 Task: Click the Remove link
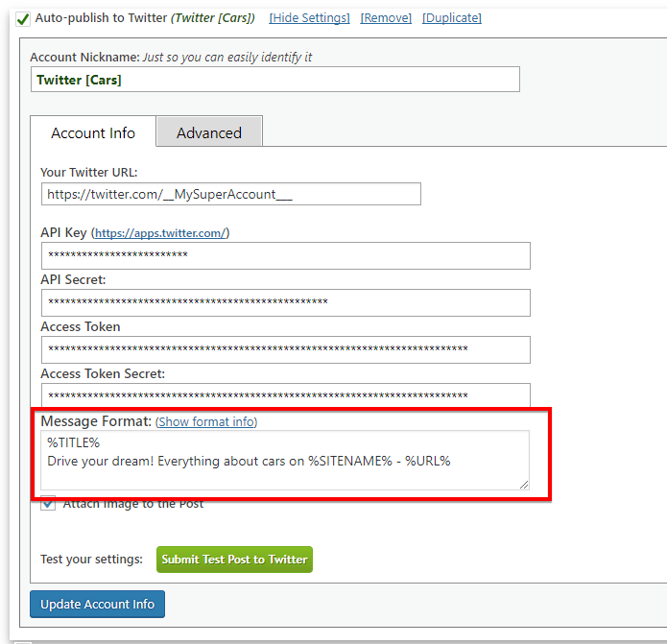[386, 18]
